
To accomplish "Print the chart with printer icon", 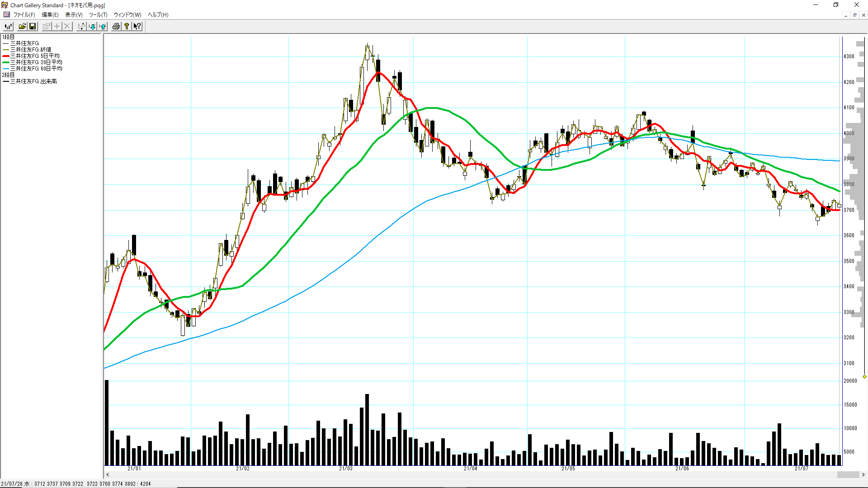I will pyautogui.click(x=116, y=26).
